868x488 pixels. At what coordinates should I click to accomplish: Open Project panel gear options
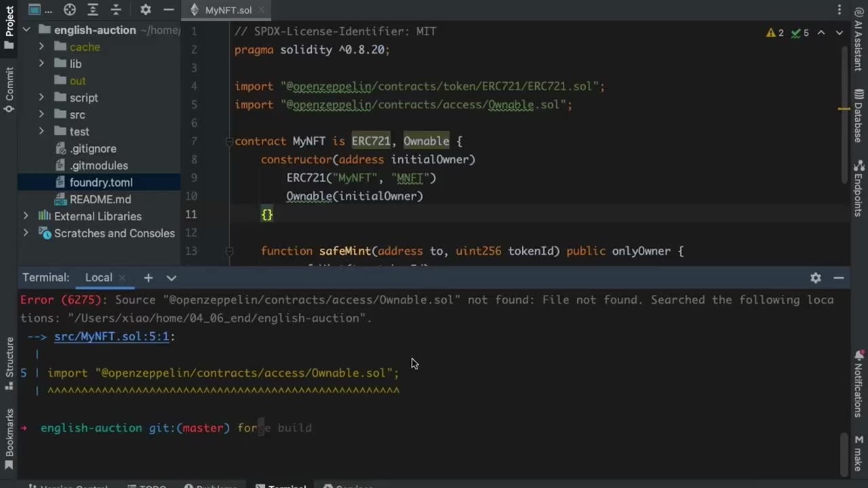[x=146, y=9]
